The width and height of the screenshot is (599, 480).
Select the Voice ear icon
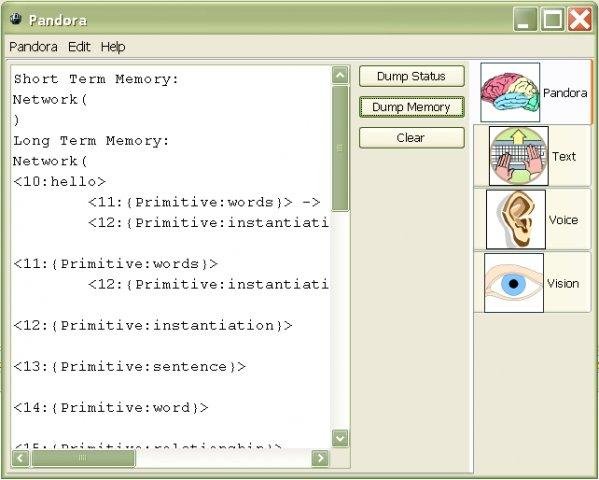pos(516,219)
